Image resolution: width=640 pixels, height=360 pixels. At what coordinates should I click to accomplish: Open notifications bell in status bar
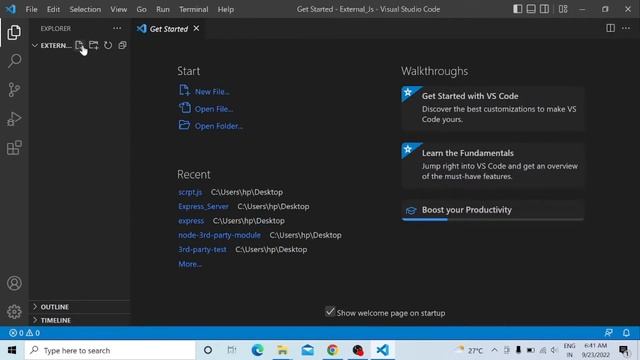pyautogui.click(x=626, y=333)
